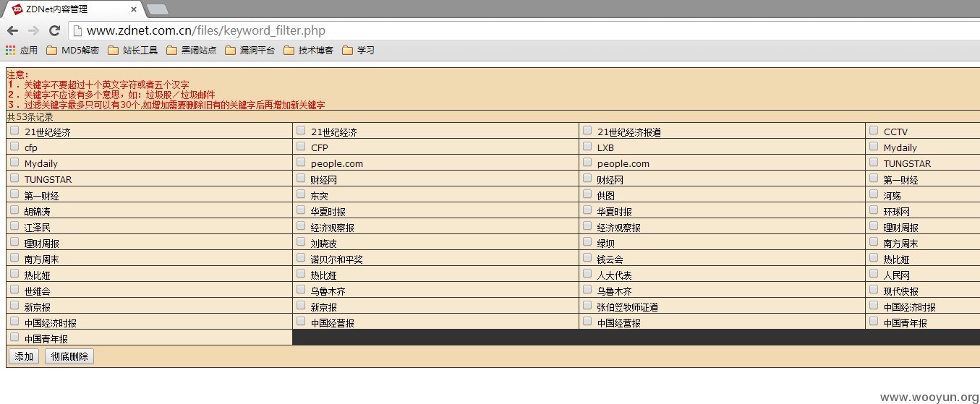This screenshot has width=980, height=404.
Task: Tick the 绿坝 keyword checkbox
Action: click(x=587, y=242)
